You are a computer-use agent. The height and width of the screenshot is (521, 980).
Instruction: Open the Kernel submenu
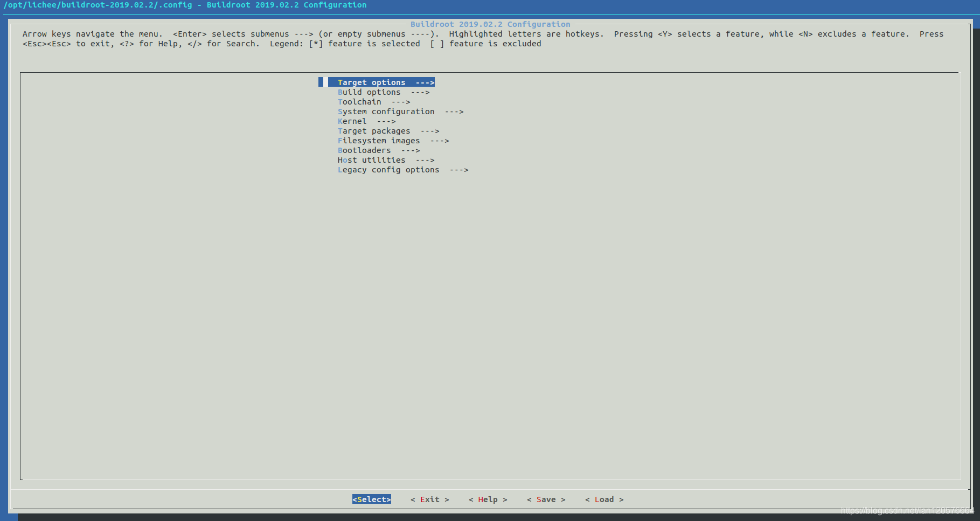click(x=366, y=121)
